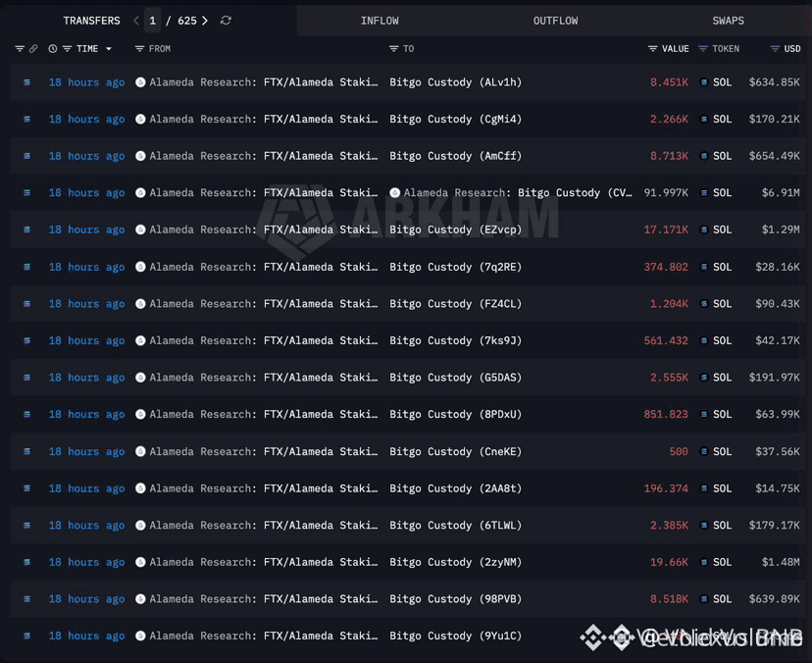812x663 pixels.
Task: Click SOL token label in 2AA8t row
Action: [x=722, y=487]
